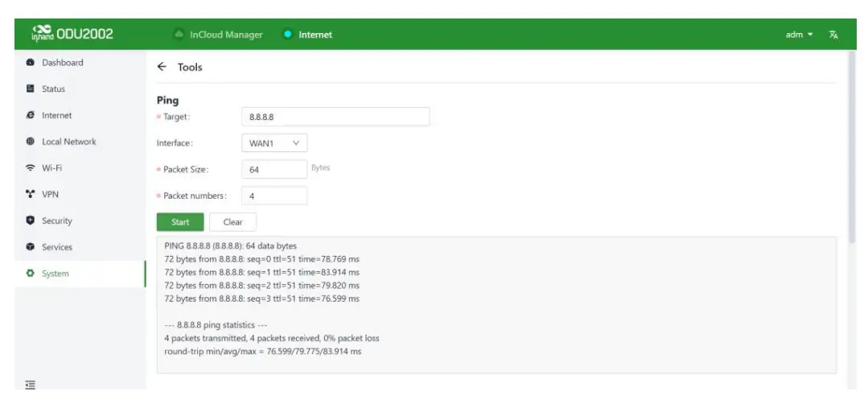Click the Local Network sidebar icon

point(31,142)
